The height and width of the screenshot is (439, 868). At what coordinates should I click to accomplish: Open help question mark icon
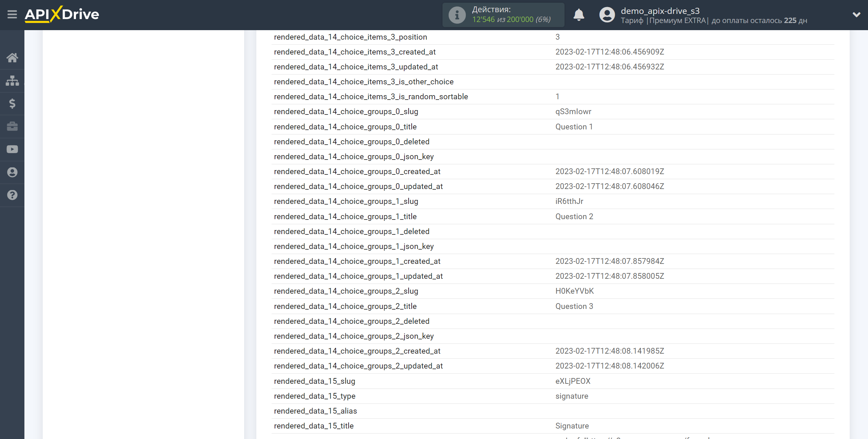tap(12, 195)
